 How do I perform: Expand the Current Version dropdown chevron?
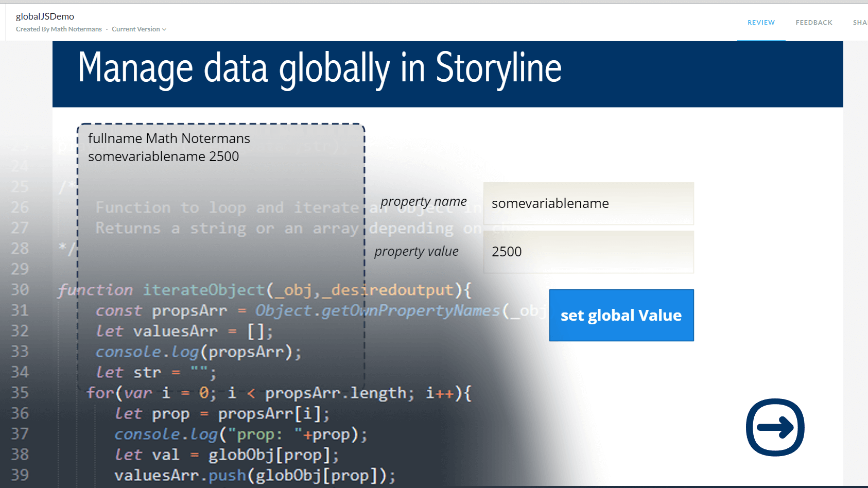[x=164, y=29]
